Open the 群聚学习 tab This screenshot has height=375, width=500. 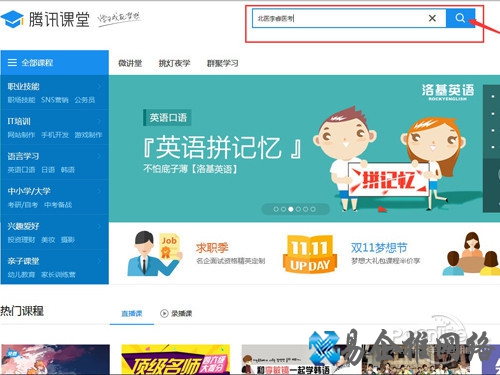pyautogui.click(x=223, y=63)
